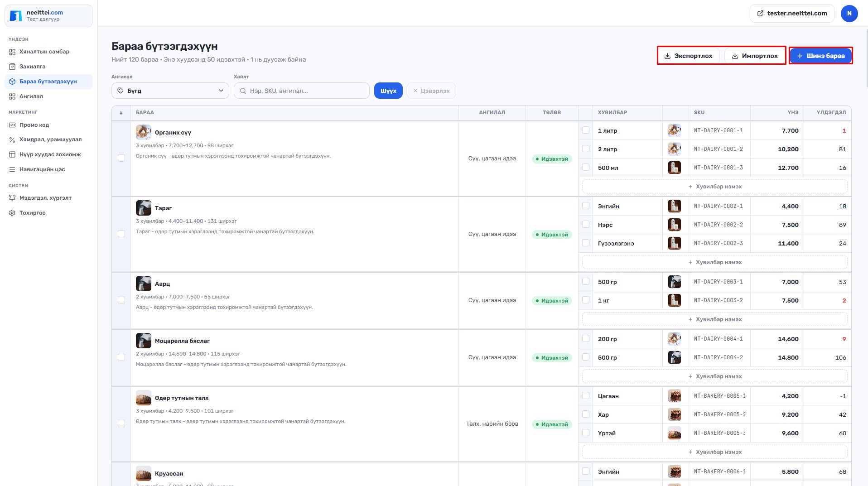Open Захиалга in sidebar
The width and height of the screenshot is (868, 486).
click(48, 67)
